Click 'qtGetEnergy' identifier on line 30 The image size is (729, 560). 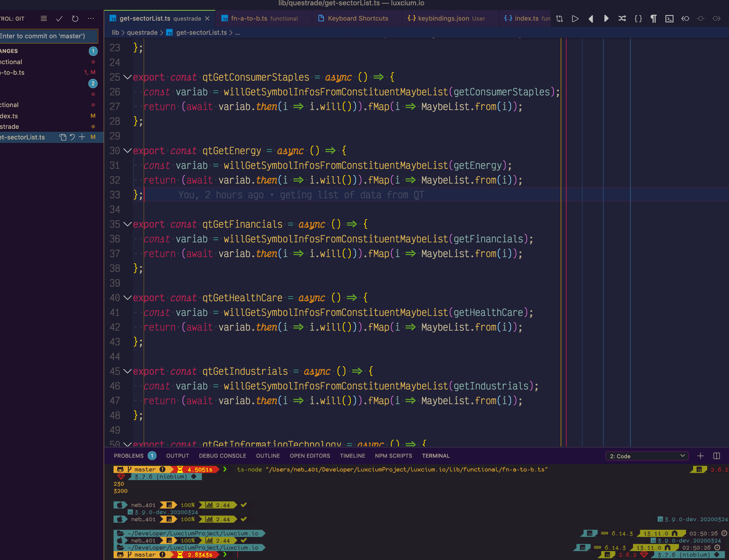point(232,151)
